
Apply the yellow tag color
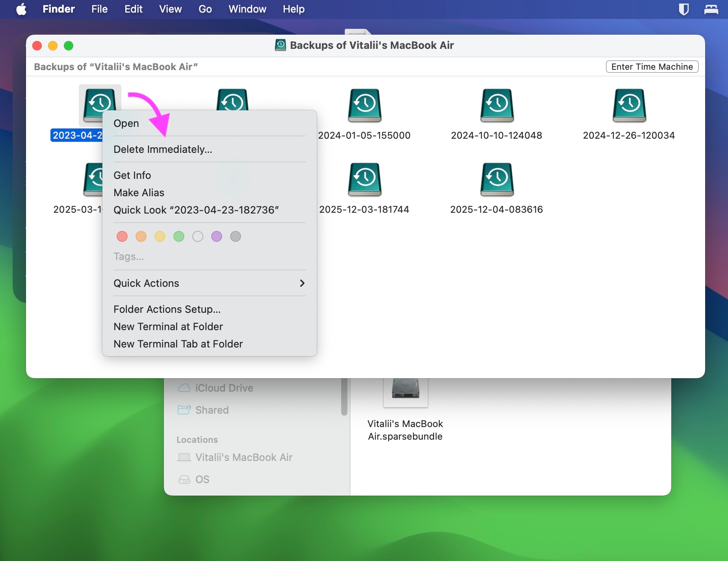(160, 236)
